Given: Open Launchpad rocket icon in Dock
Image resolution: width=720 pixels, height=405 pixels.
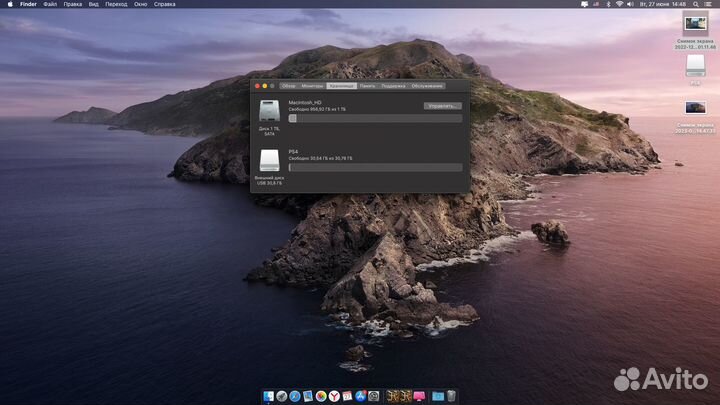Looking at the screenshot, I should click(x=281, y=396).
